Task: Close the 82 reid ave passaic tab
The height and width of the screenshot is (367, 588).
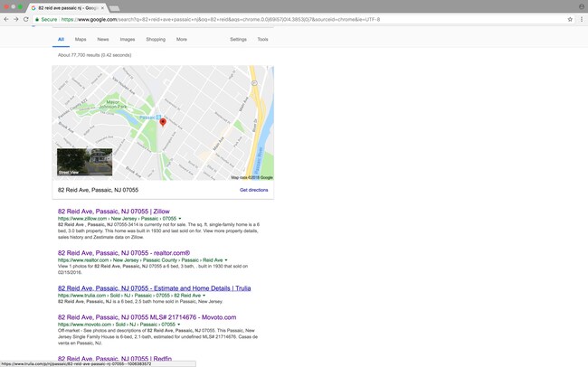Action: pos(102,8)
